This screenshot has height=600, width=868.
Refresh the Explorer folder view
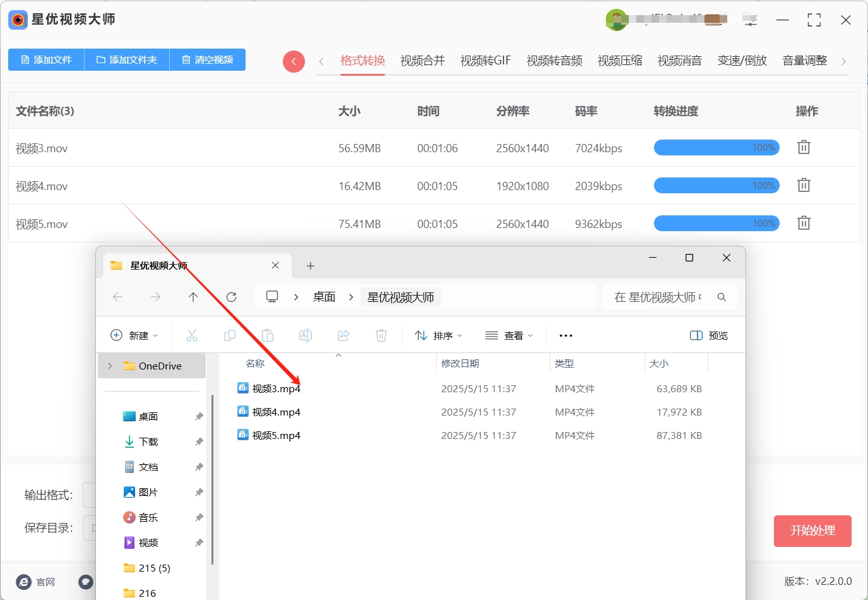click(x=231, y=297)
